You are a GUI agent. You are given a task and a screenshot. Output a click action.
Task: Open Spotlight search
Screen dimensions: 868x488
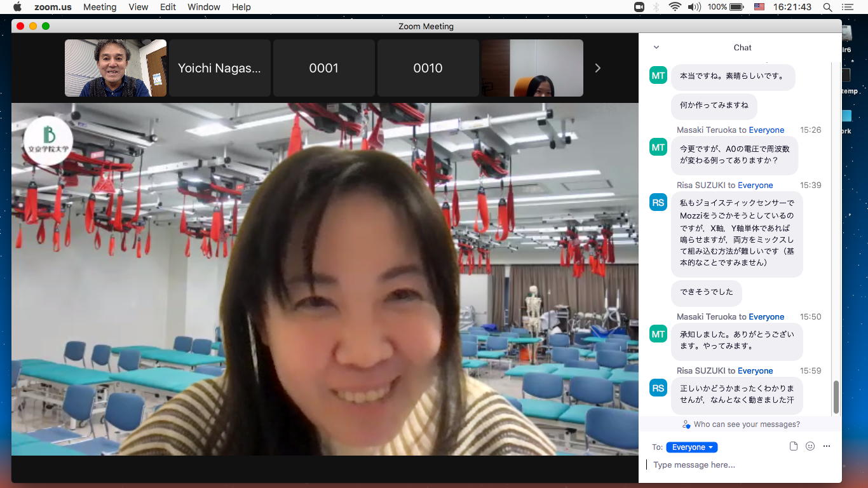click(827, 7)
